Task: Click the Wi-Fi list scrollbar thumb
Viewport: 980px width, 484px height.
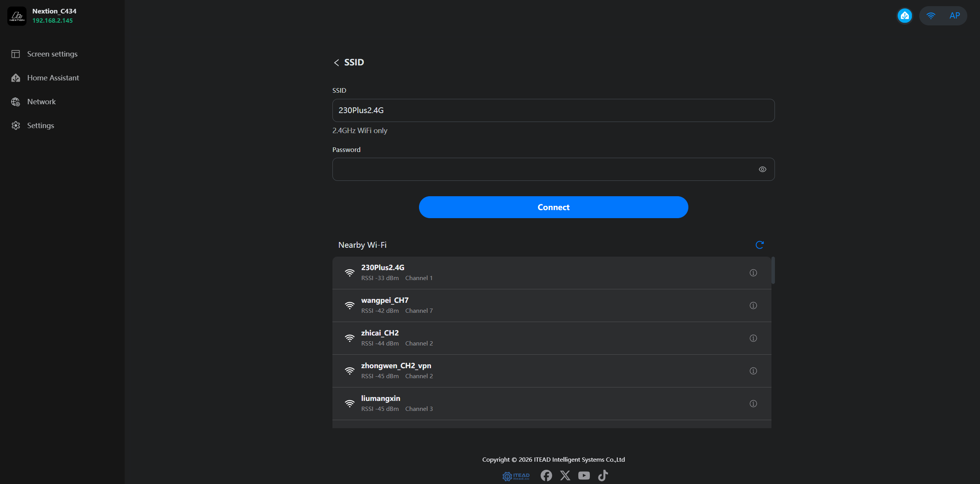Action: pyautogui.click(x=773, y=270)
